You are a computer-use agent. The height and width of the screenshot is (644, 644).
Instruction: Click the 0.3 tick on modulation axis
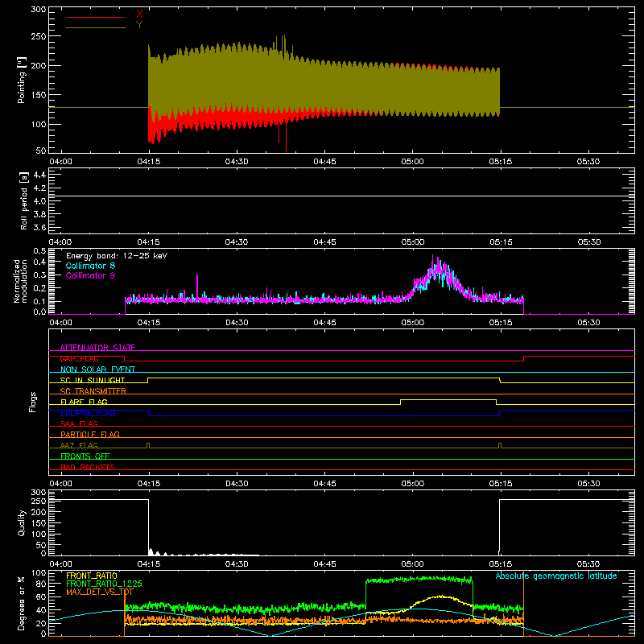(39, 275)
